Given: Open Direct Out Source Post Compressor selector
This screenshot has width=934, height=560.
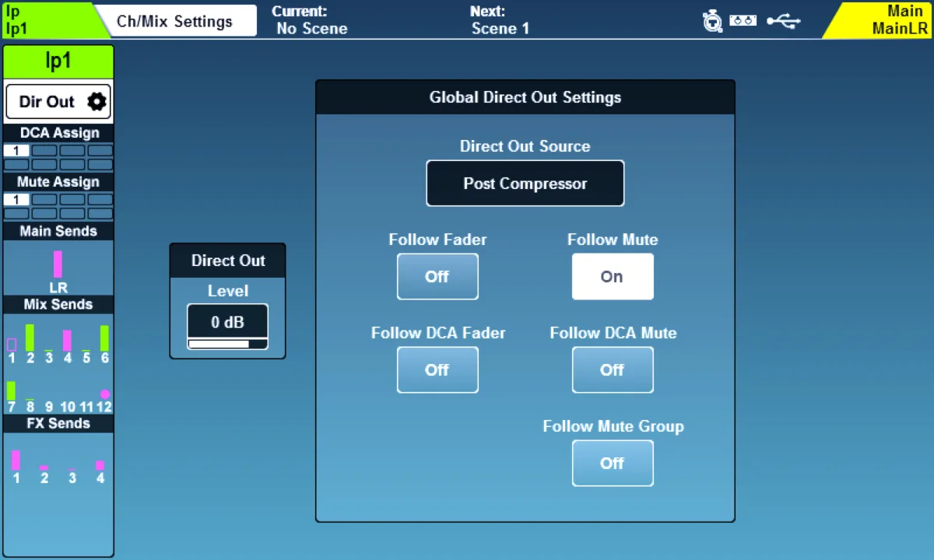Looking at the screenshot, I should tap(525, 184).
